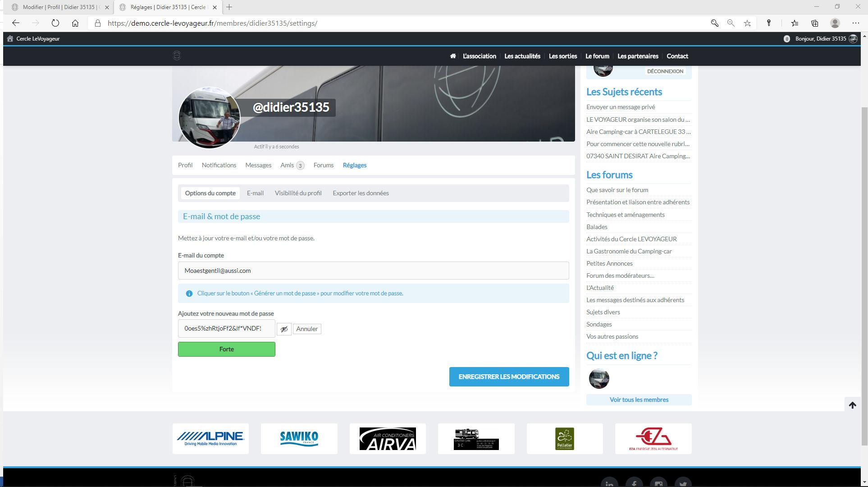Close the Modifier Profil tab
868x487 pixels.
click(x=107, y=7)
